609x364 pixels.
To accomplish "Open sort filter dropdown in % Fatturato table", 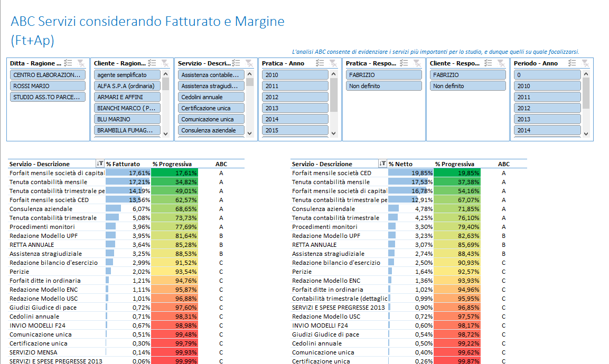I will pyautogui.click(x=100, y=164).
